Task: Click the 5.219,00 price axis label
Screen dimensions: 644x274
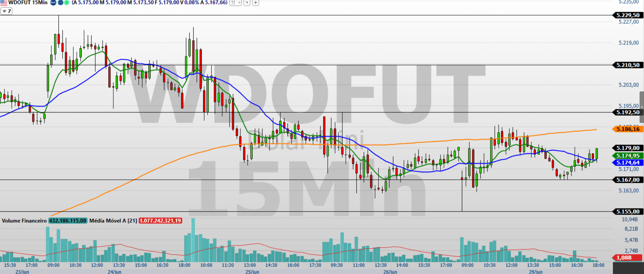Action: (629, 43)
